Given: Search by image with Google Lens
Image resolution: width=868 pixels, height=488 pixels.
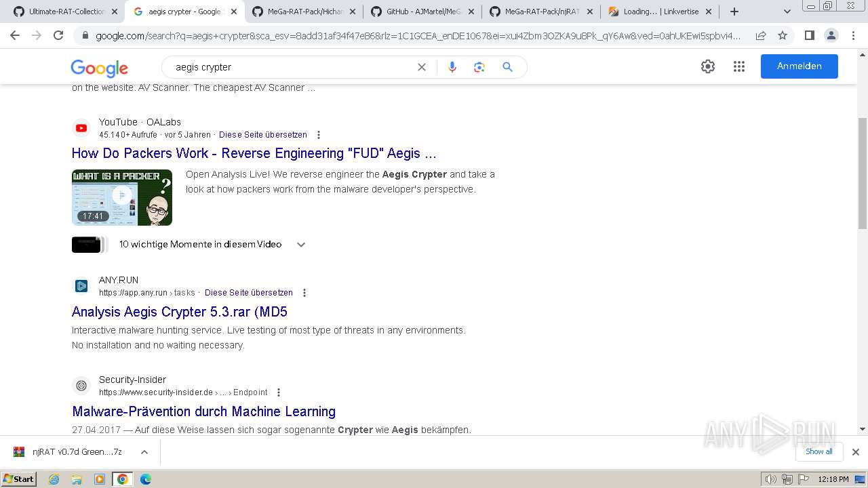Looking at the screenshot, I should pos(479,67).
